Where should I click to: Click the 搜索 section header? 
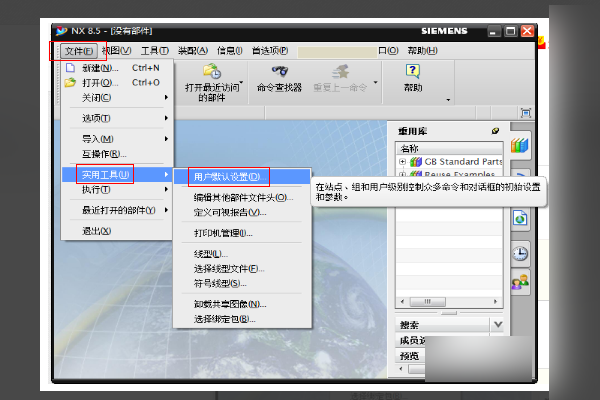coord(443,325)
